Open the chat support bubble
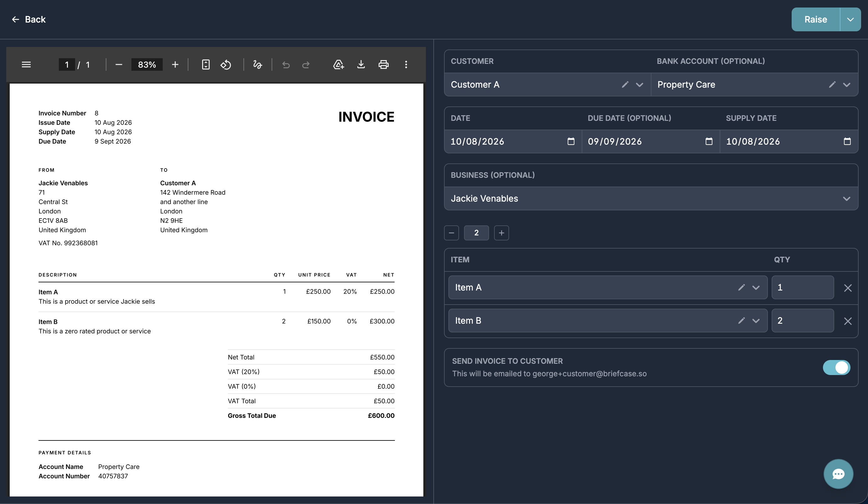 (x=838, y=474)
